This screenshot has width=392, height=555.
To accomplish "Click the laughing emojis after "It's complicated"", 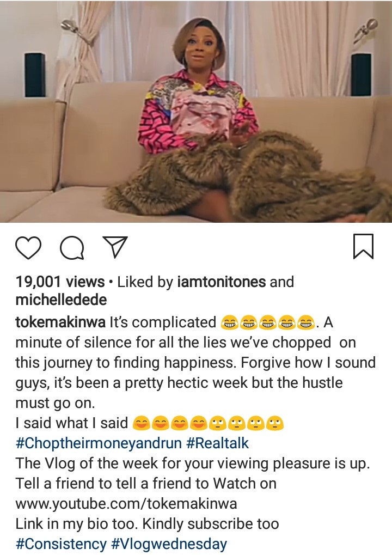I will tap(267, 322).
